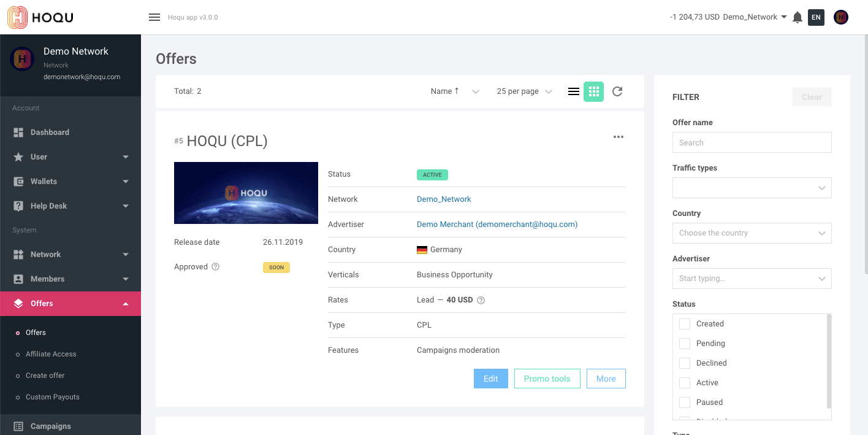Go to Create offer submenu item
The height and width of the screenshot is (435, 868).
pyautogui.click(x=45, y=375)
